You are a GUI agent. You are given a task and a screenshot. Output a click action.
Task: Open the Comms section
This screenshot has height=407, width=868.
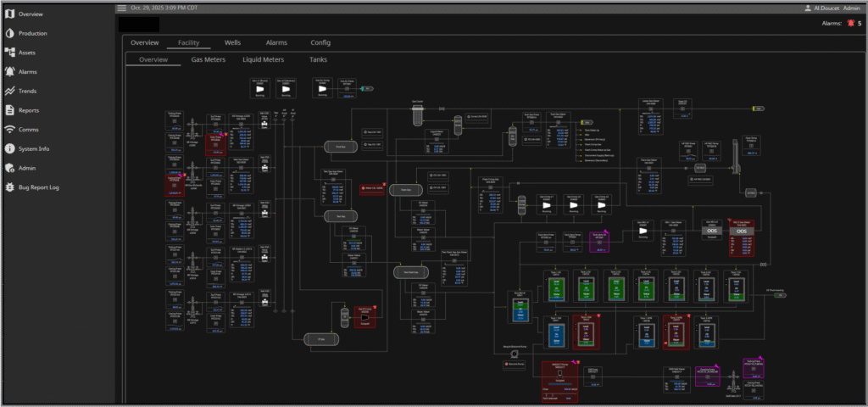click(28, 129)
